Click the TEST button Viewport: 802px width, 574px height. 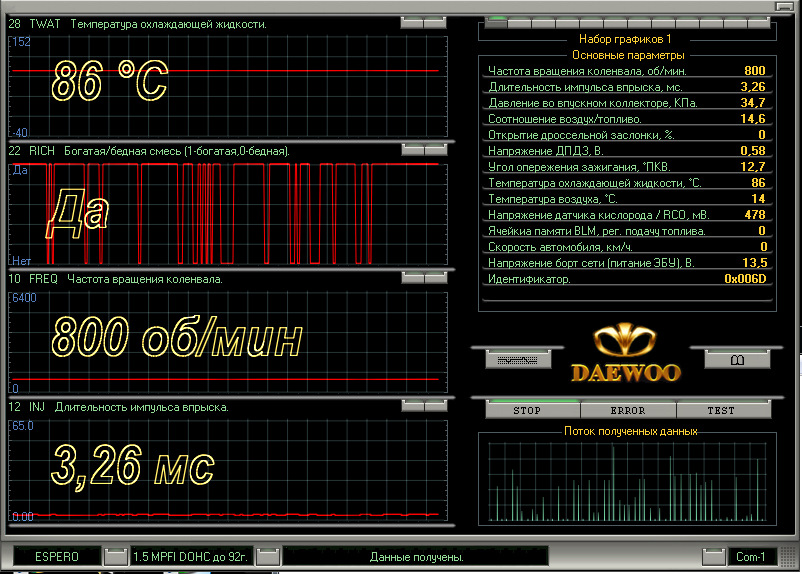click(x=723, y=410)
